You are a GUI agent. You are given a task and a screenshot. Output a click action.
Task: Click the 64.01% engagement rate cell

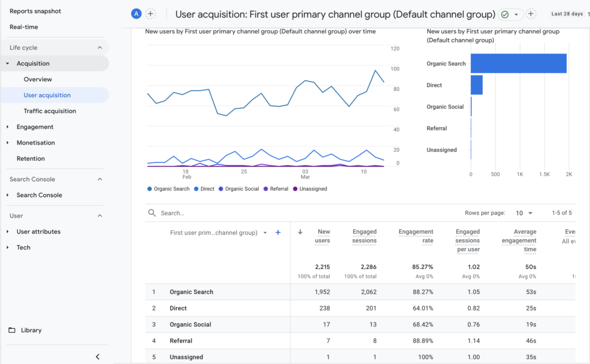point(422,308)
